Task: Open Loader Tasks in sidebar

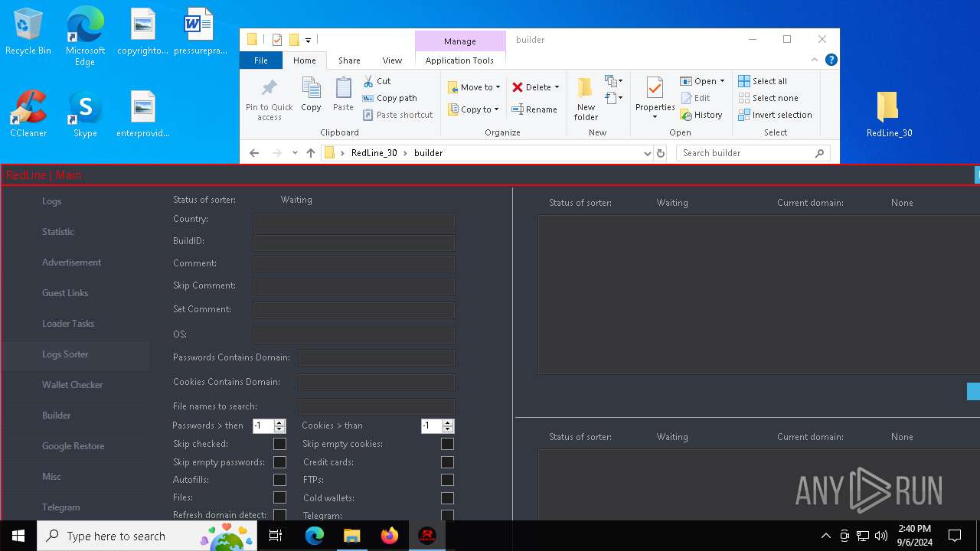Action: coord(68,324)
